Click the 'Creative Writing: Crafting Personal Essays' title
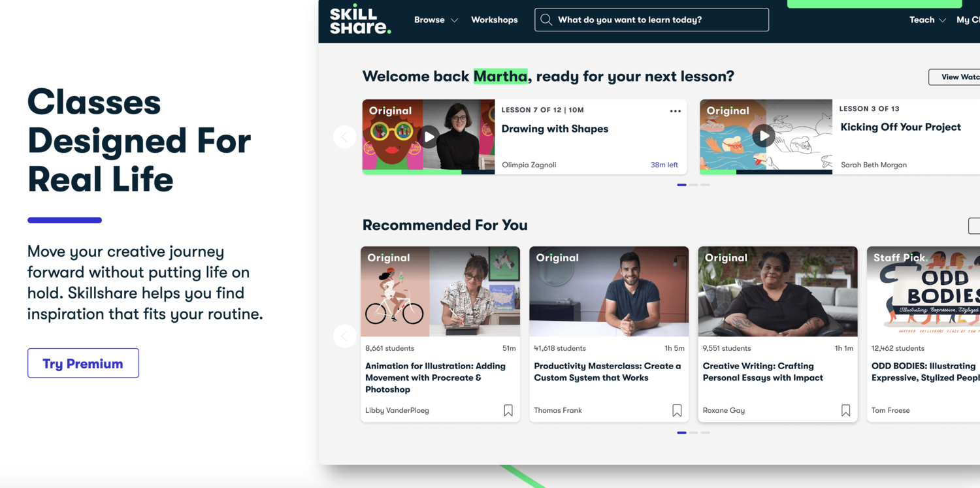This screenshot has height=488, width=980. pos(763,372)
